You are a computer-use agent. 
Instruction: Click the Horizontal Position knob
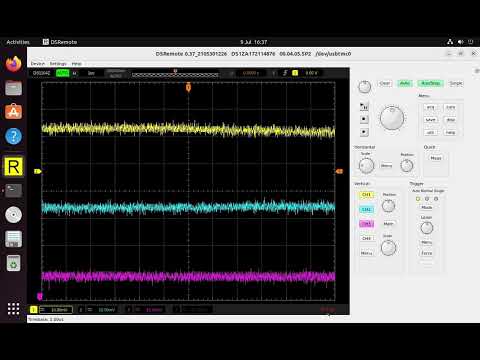(x=407, y=165)
